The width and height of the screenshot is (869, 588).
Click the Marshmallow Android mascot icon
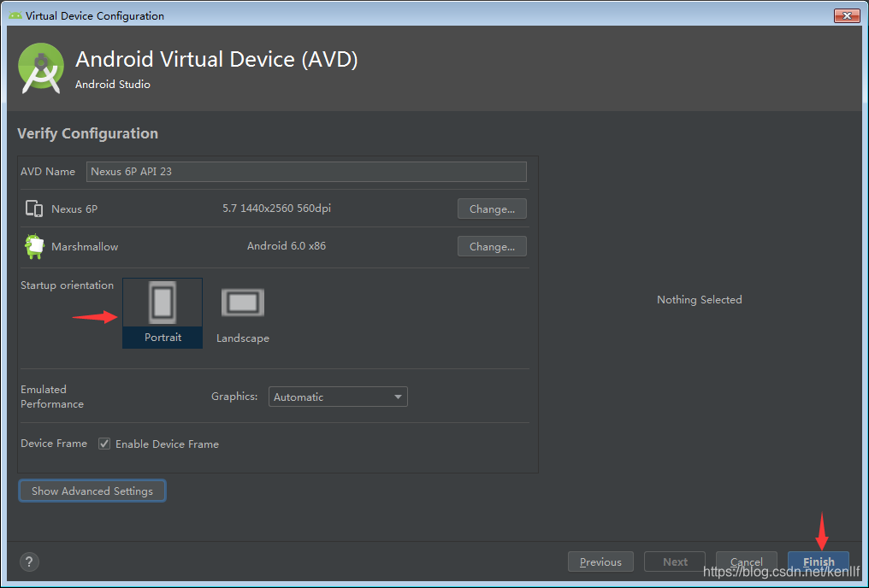34,246
